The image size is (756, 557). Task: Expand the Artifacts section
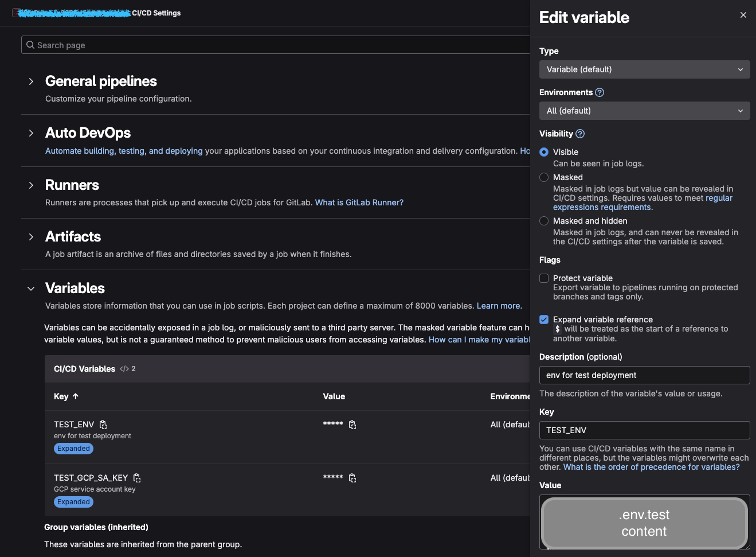point(31,236)
